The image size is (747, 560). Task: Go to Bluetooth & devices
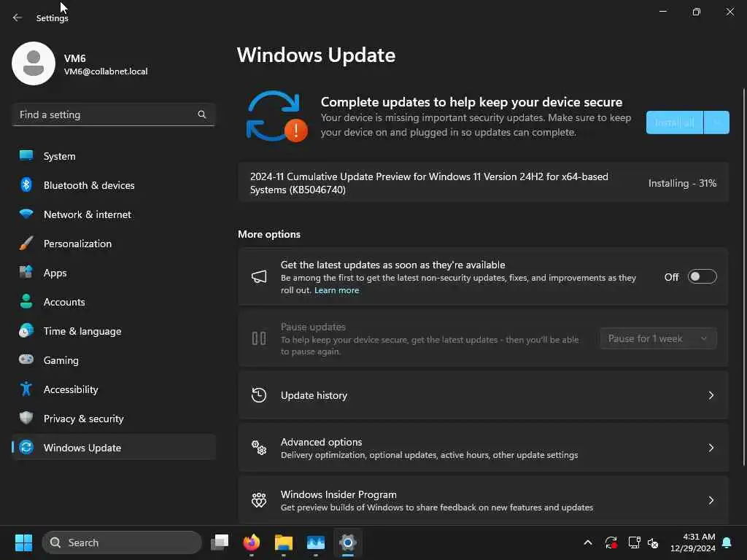(113, 184)
